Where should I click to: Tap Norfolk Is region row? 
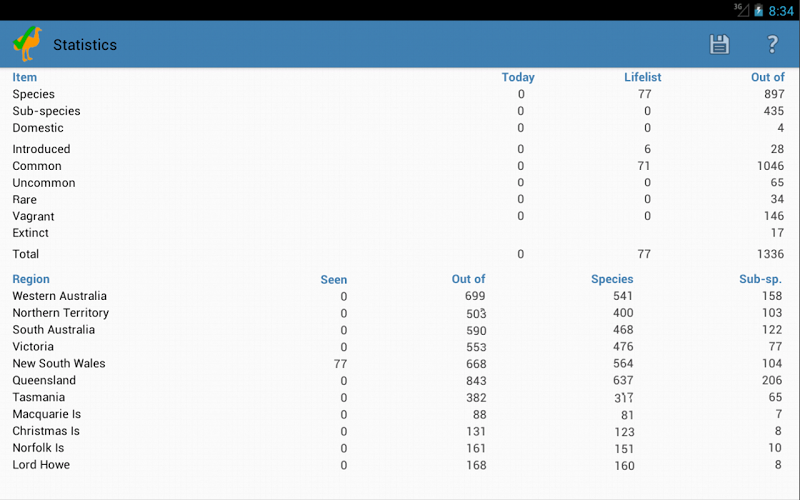(x=397, y=447)
